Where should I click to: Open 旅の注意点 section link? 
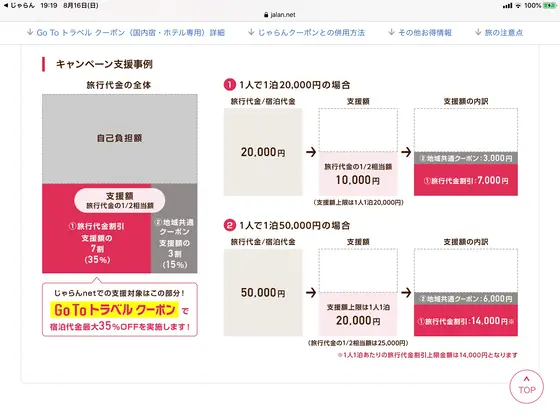click(x=499, y=32)
